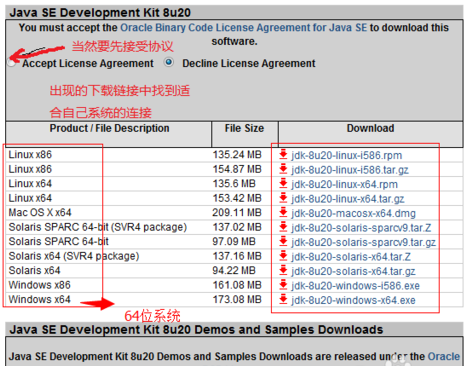Click download icon beside solaris-sparcv9.tar.gz
This screenshot has width=468, height=366.
pyautogui.click(x=283, y=241)
